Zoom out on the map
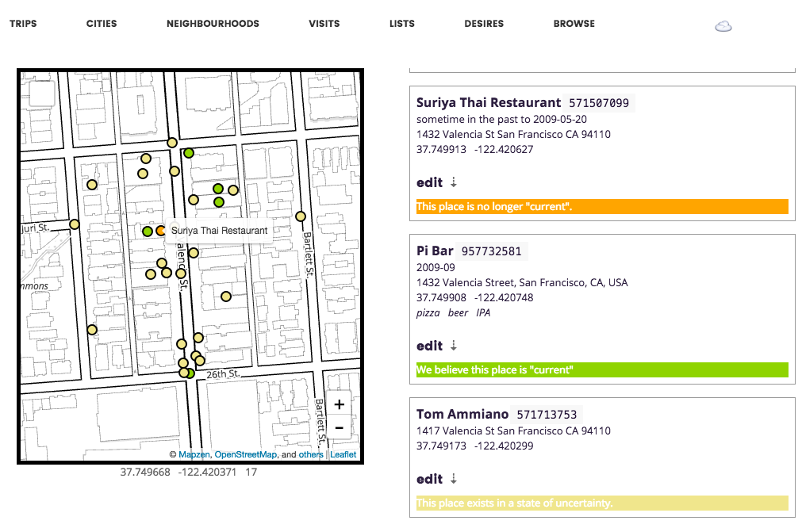802x532 pixels. click(339, 427)
